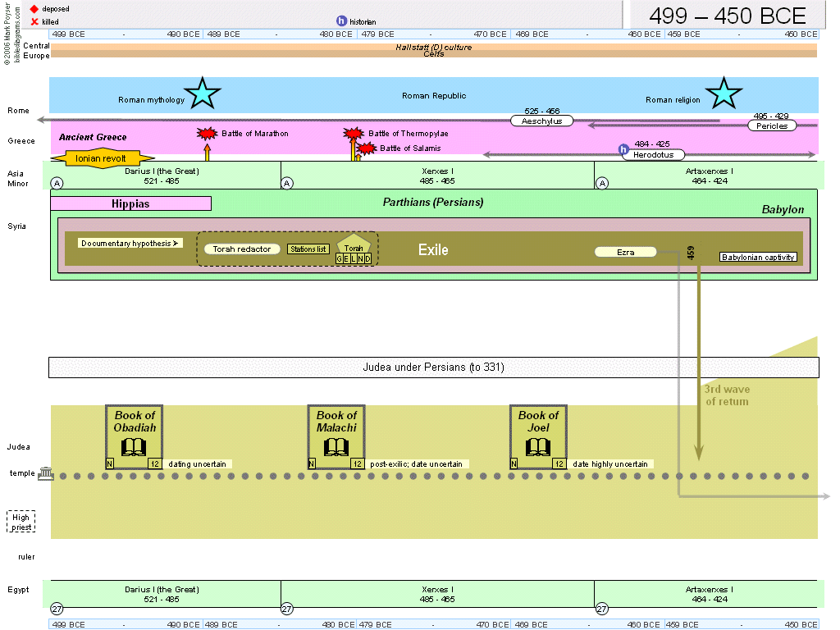Select the 459 marker on the return arrow
Screen dimensions: 840x630
[x=692, y=252]
